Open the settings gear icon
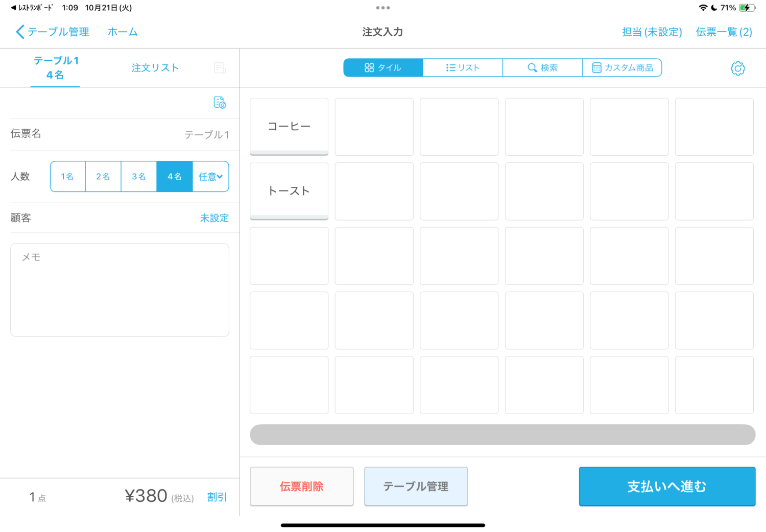766x532 pixels. click(737, 68)
